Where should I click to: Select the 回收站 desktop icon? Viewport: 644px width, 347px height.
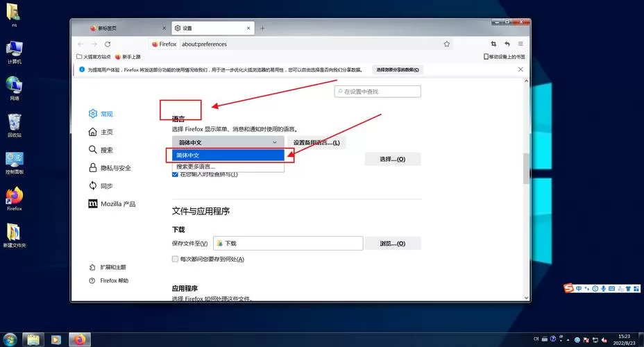coord(15,125)
